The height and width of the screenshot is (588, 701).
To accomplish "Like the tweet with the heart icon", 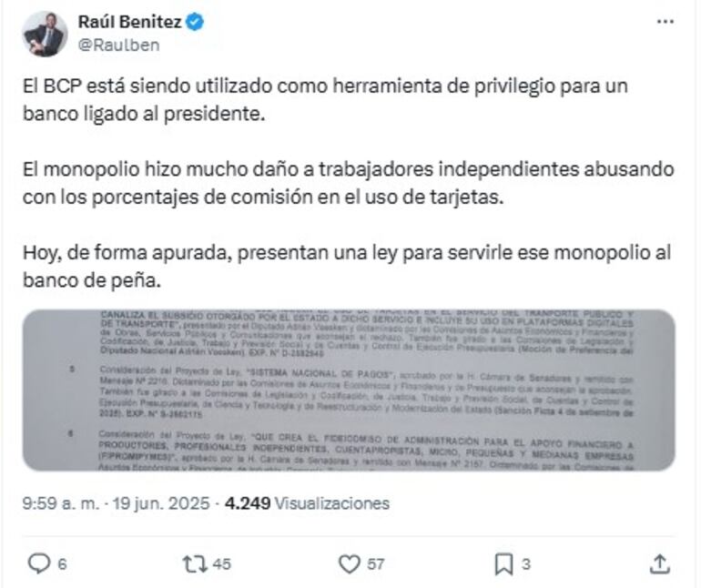I will tap(350, 564).
